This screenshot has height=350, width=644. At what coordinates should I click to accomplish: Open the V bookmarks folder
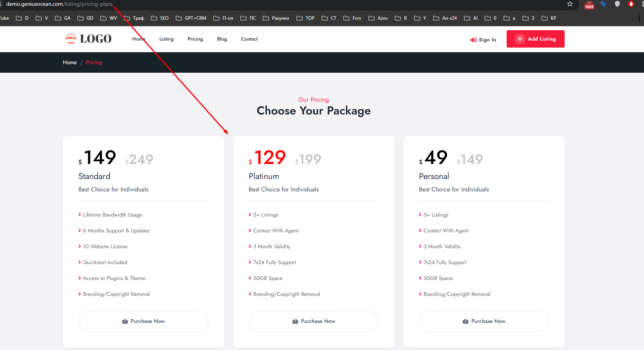(42, 18)
